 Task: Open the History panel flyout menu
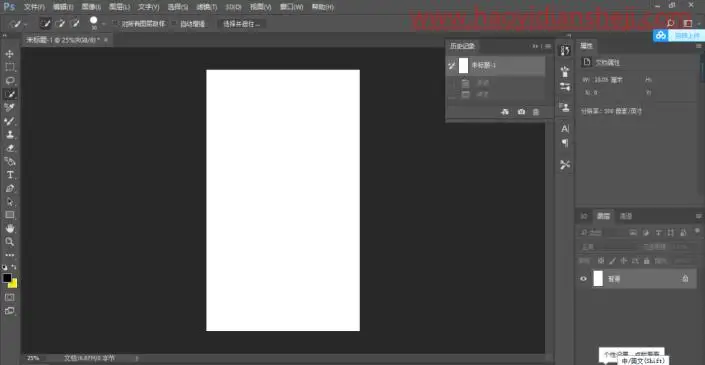point(548,46)
